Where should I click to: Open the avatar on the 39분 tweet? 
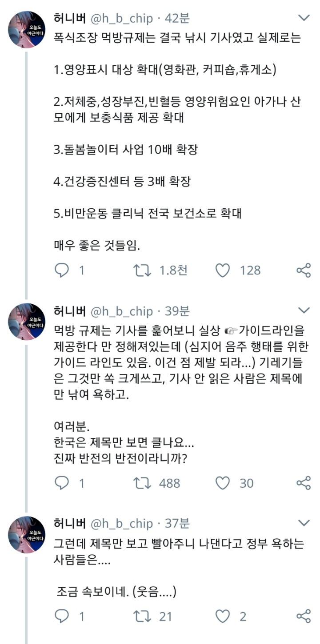coord(27,322)
